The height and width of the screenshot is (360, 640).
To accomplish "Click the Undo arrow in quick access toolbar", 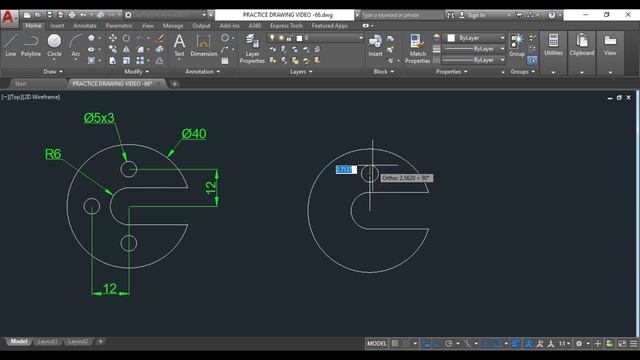I will [x=83, y=15].
